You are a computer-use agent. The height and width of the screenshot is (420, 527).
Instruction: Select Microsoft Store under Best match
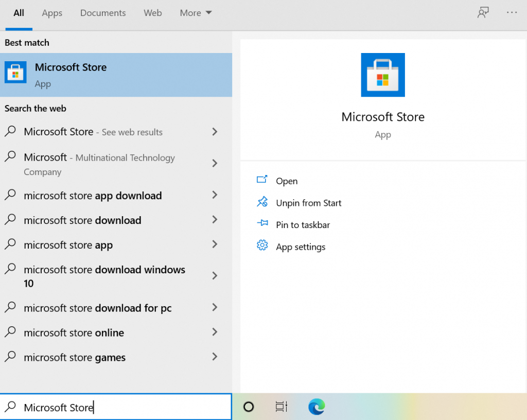point(71,75)
